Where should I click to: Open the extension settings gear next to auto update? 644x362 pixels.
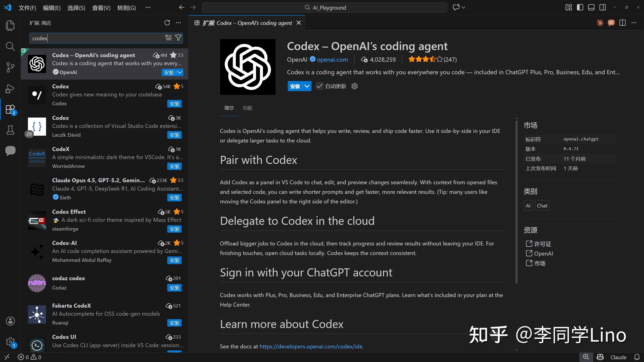point(354,86)
